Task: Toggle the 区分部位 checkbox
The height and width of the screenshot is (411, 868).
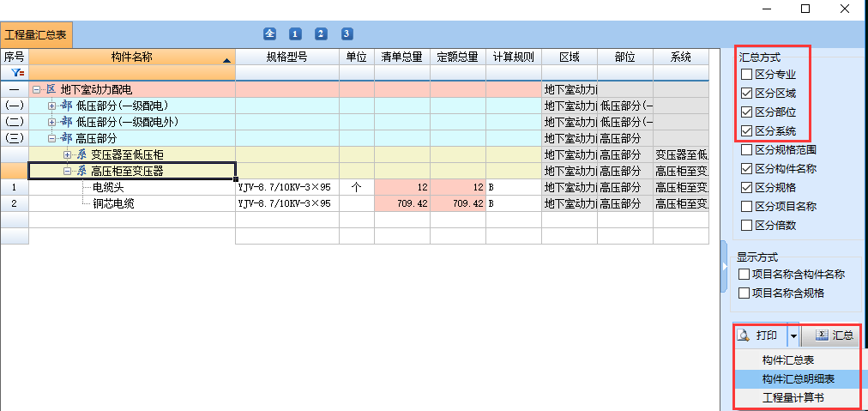Action: pyautogui.click(x=746, y=112)
